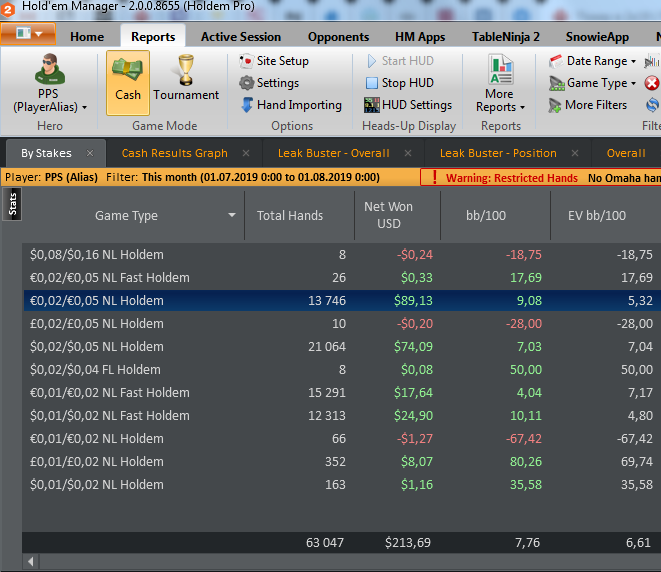661x572 pixels.
Task: Open the PPS player hero icon
Action: [50, 69]
